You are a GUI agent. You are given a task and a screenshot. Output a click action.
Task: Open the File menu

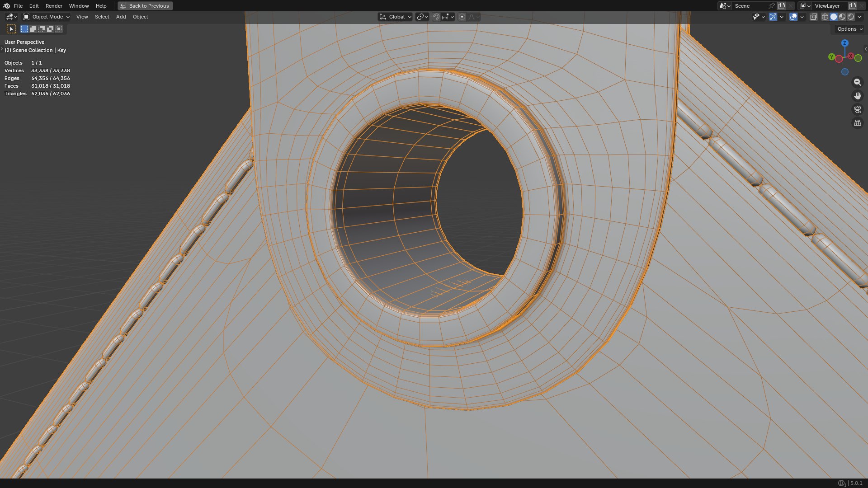pyautogui.click(x=18, y=6)
